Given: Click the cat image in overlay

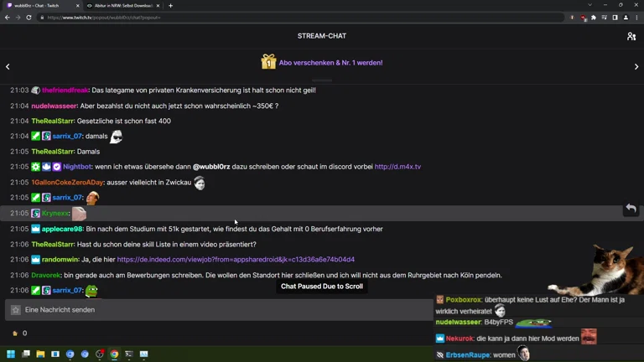Looking at the screenshot, I should tap(598, 269).
